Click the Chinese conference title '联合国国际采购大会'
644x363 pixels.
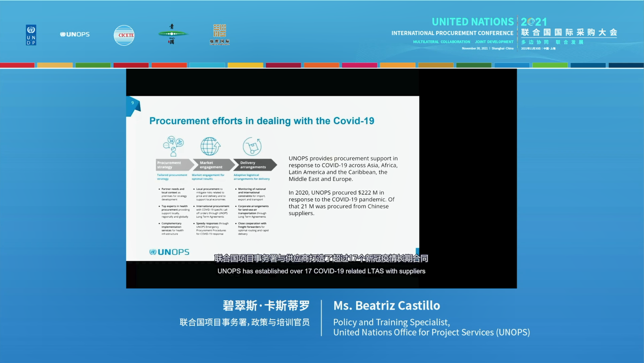[x=569, y=32]
